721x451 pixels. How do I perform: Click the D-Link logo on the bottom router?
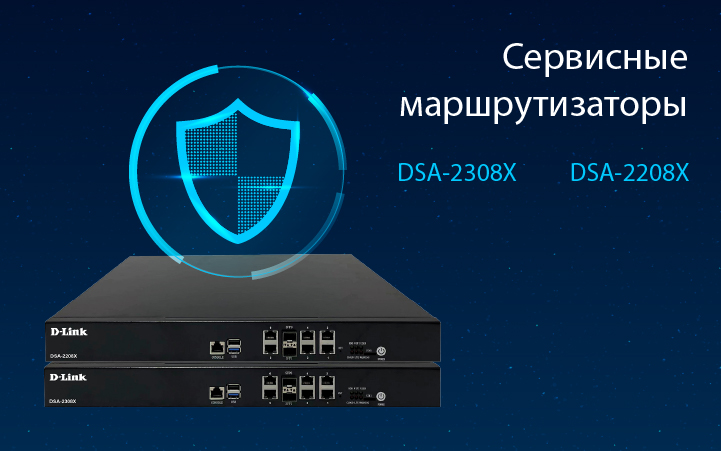click(x=68, y=377)
